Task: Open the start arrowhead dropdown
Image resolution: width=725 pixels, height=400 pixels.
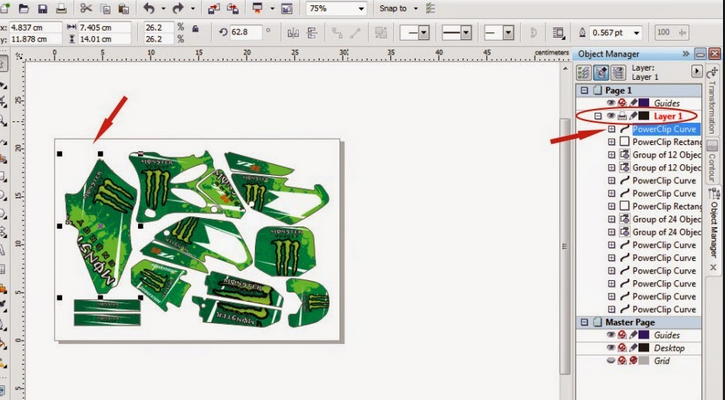Action: click(x=424, y=32)
